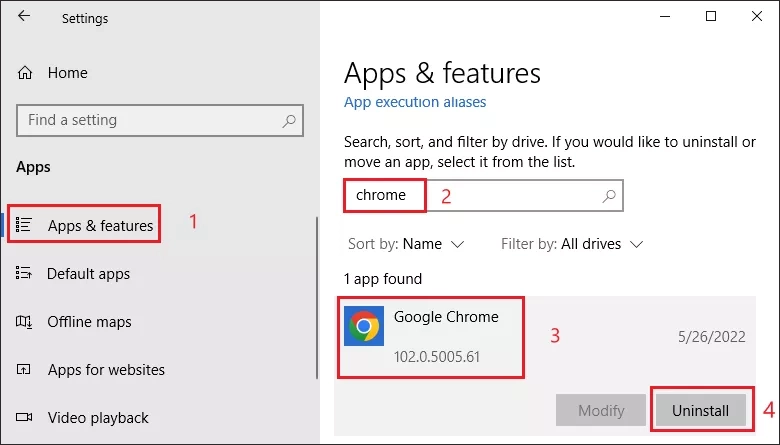Click the Find a setting magnifier icon
This screenshot has height=445, width=780.
point(289,121)
